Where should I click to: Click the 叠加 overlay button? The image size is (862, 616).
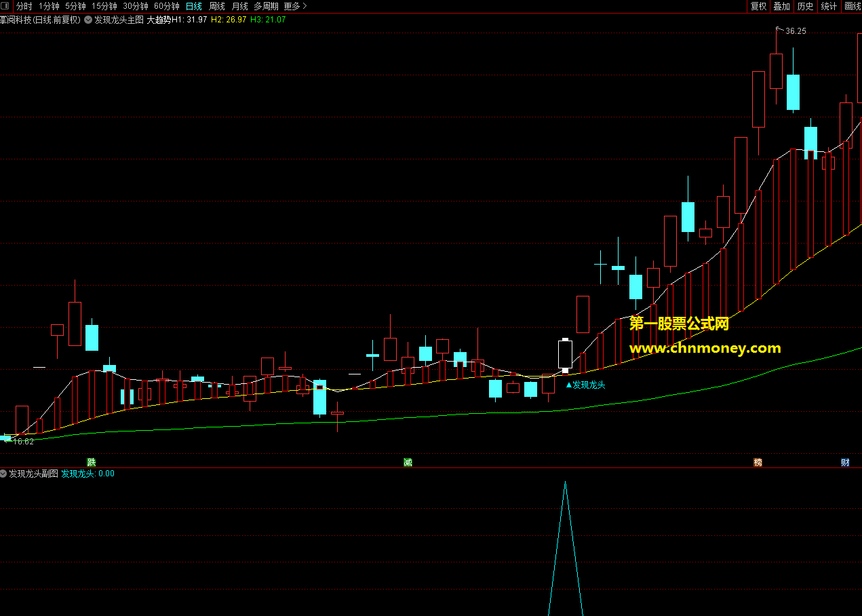782,6
